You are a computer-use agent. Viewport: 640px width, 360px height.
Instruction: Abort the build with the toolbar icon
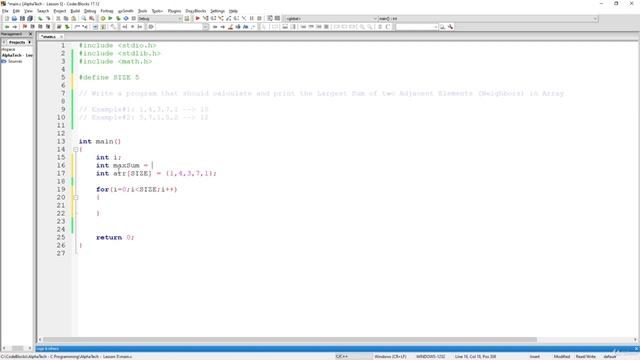(x=133, y=18)
